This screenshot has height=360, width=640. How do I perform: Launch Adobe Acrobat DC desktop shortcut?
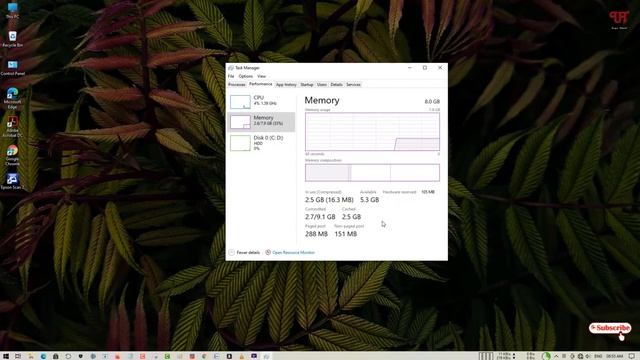pyautogui.click(x=12, y=127)
